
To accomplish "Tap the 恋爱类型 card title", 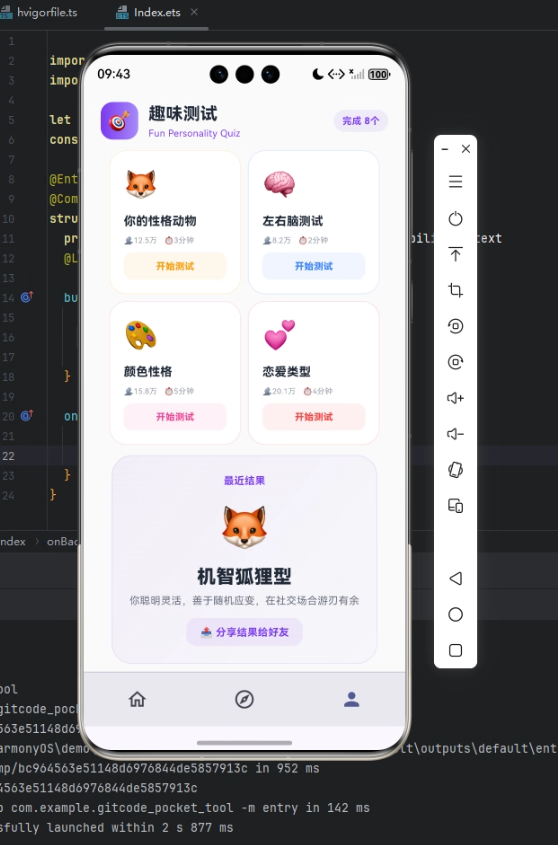I will (x=287, y=371).
